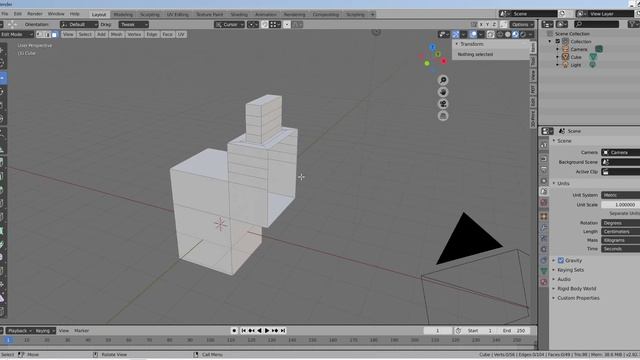Click the pan view hand icon
Image resolution: width=640 pixels, height=360 pixels.
[x=443, y=92]
